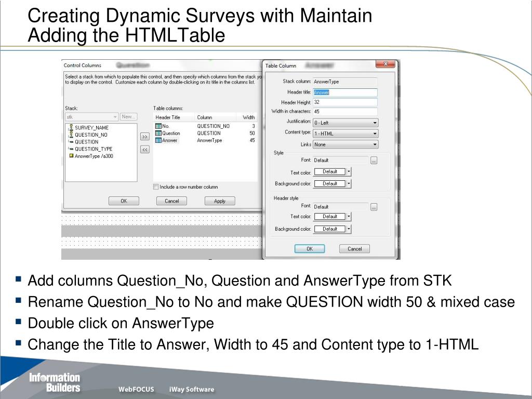Click Cancel in Control Columns dialog
This screenshot has width=532, height=399.
point(171,201)
